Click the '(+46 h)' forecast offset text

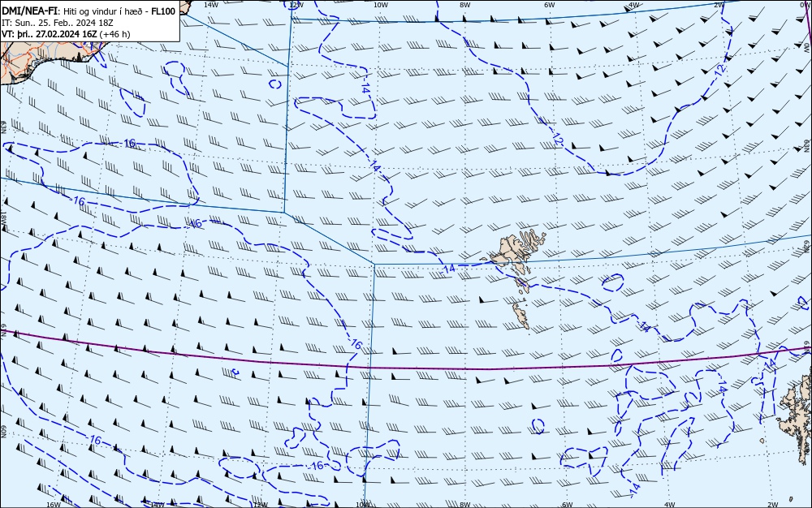pos(114,34)
